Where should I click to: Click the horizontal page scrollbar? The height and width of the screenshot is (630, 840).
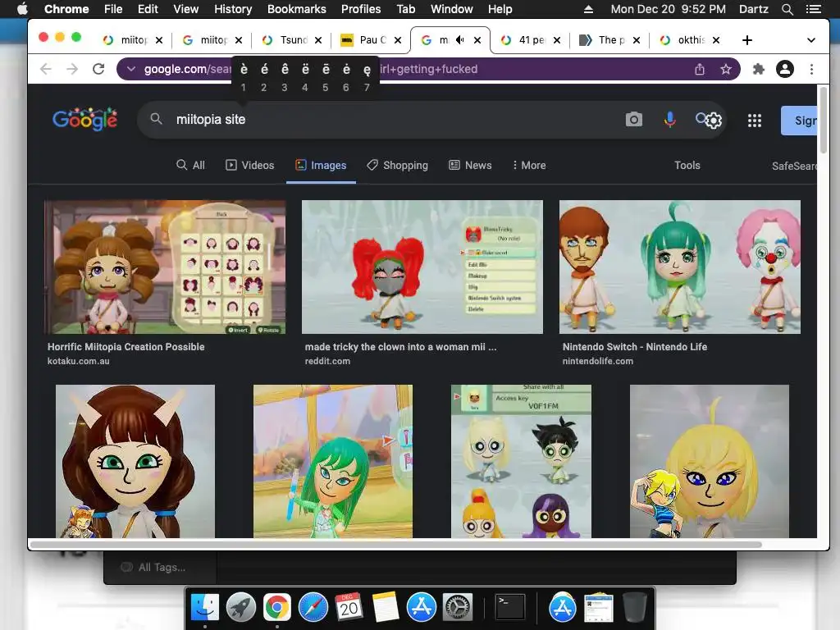tap(396, 545)
